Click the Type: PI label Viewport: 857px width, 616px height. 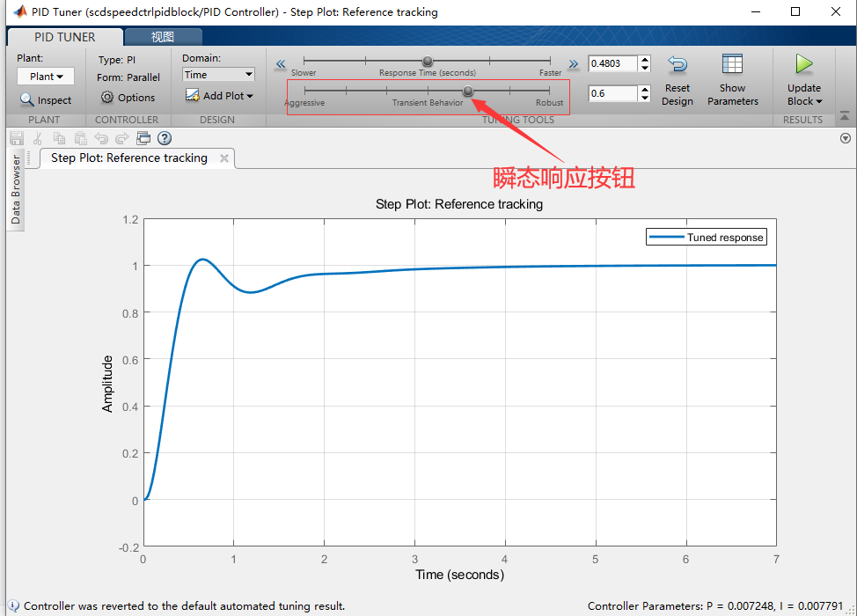pyautogui.click(x=117, y=60)
